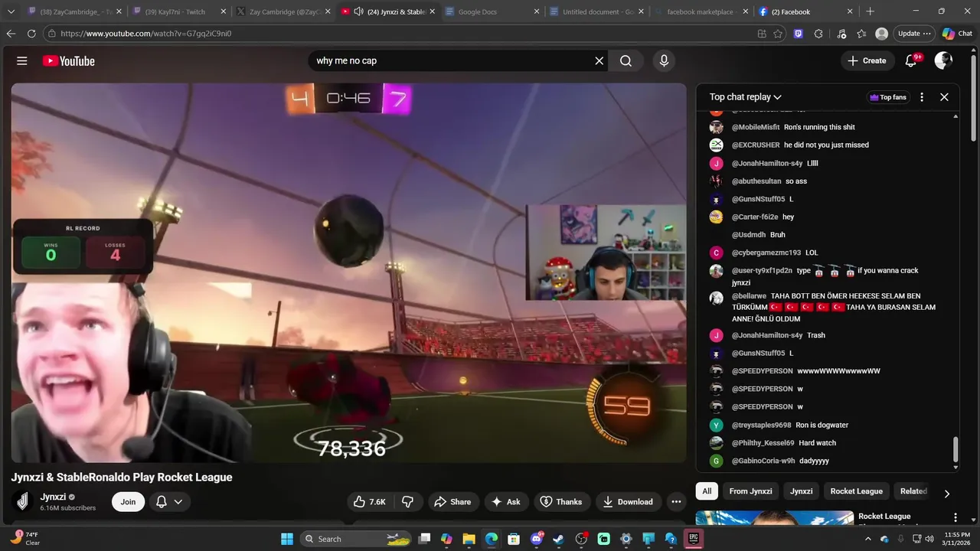Click the YouTube search input field
Image resolution: width=980 pixels, height=551 pixels.
coord(450,60)
